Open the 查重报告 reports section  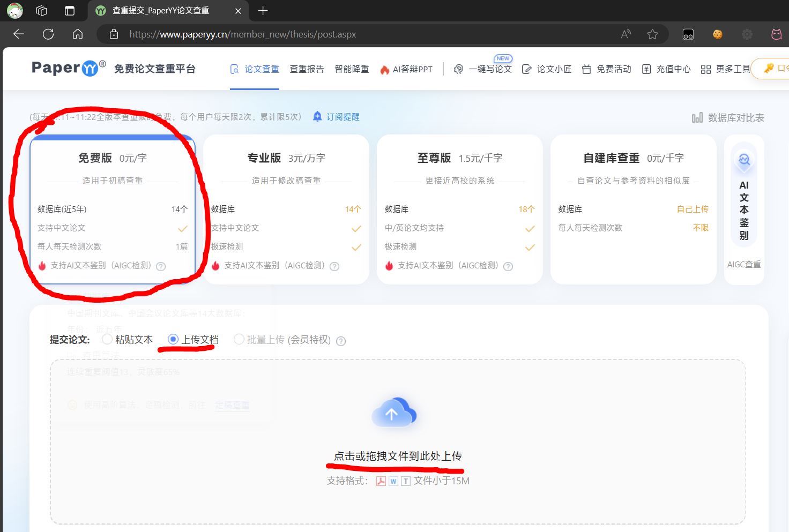307,69
